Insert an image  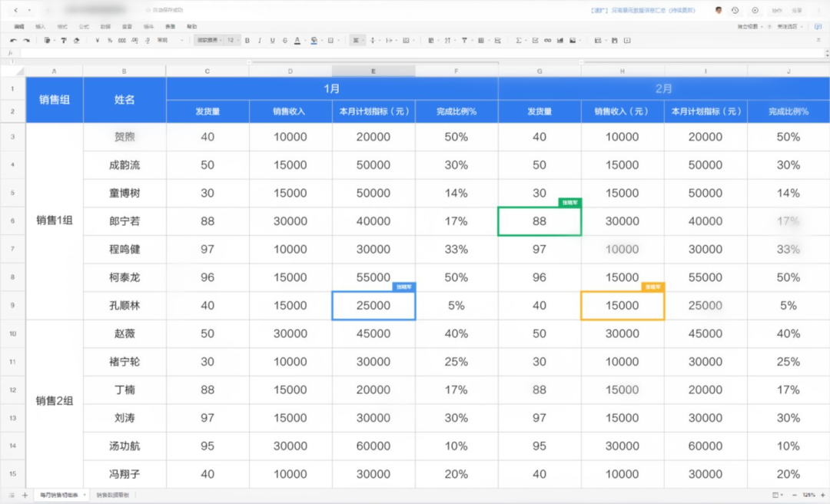point(573,40)
